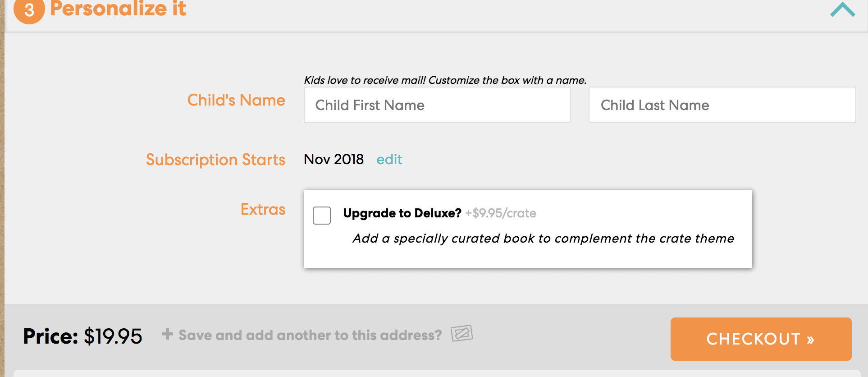
Task: Click the Child's Name label
Action: [236, 100]
